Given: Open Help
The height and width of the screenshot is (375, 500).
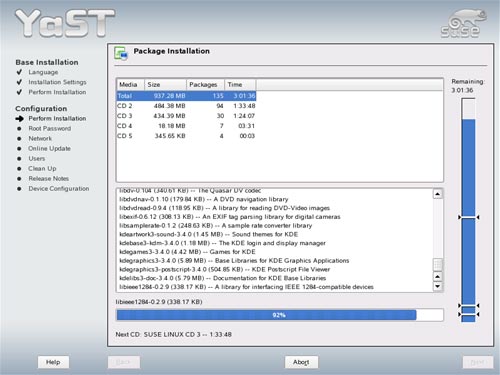Looking at the screenshot, I should tap(53, 362).
